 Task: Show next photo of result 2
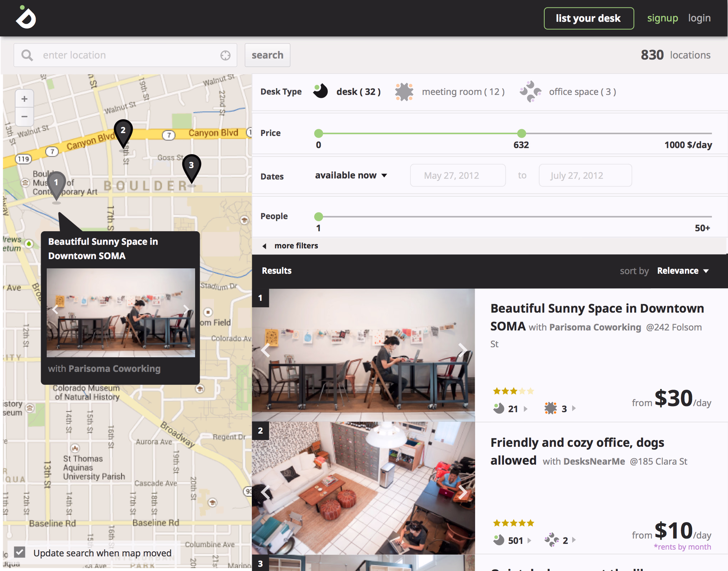click(463, 492)
